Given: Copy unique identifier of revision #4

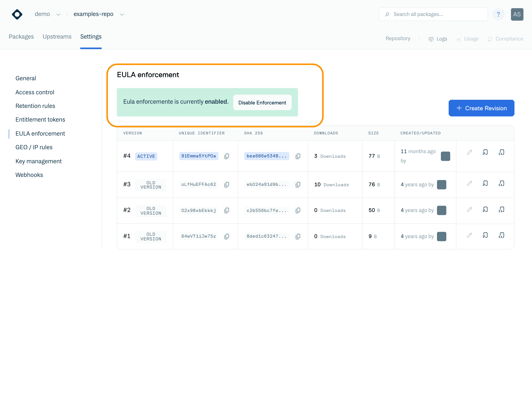Looking at the screenshot, I should (x=226, y=156).
